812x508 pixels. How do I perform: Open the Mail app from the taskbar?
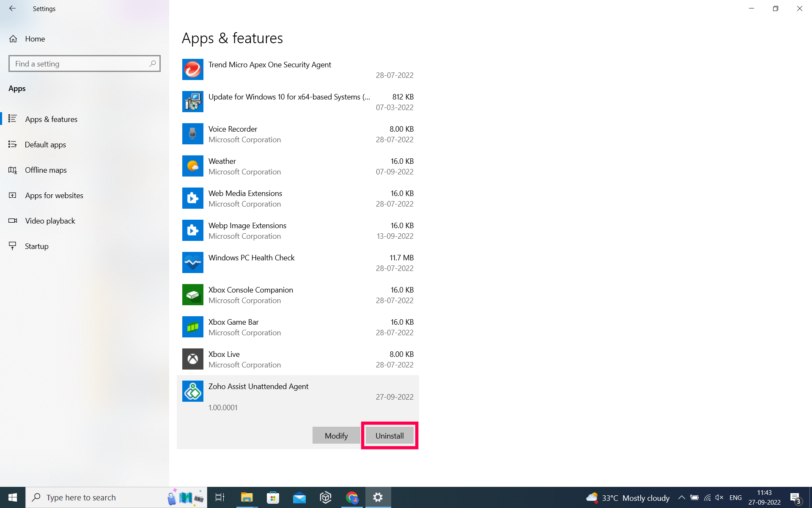pos(300,497)
